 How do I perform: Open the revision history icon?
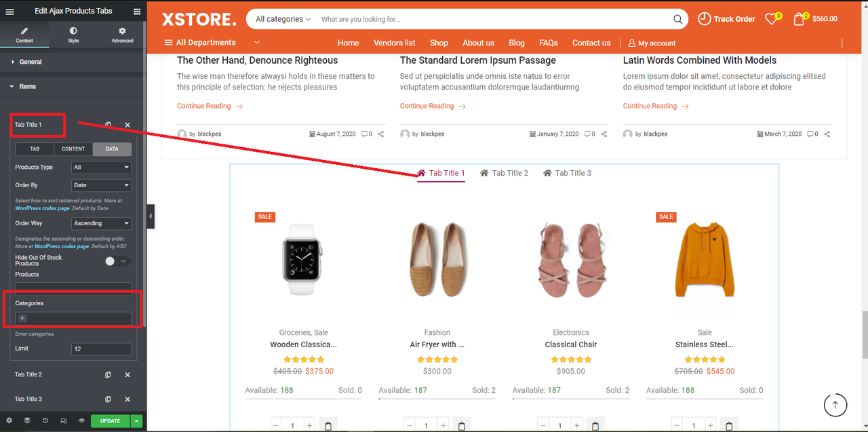(x=45, y=420)
